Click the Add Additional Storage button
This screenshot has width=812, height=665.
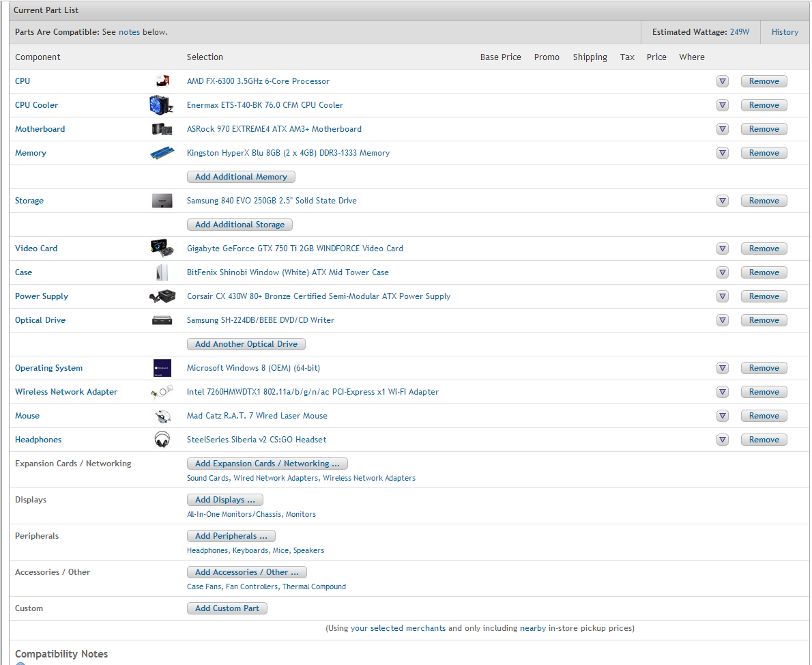pos(240,225)
